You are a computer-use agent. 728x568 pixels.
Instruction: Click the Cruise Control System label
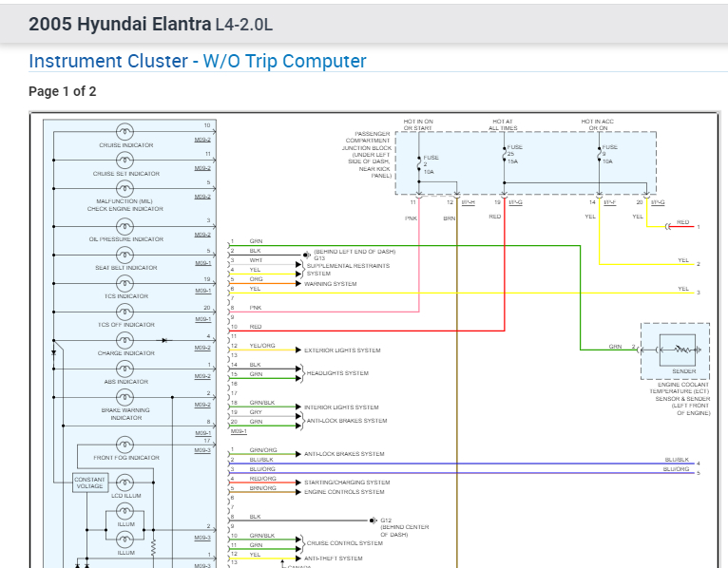[x=344, y=543]
